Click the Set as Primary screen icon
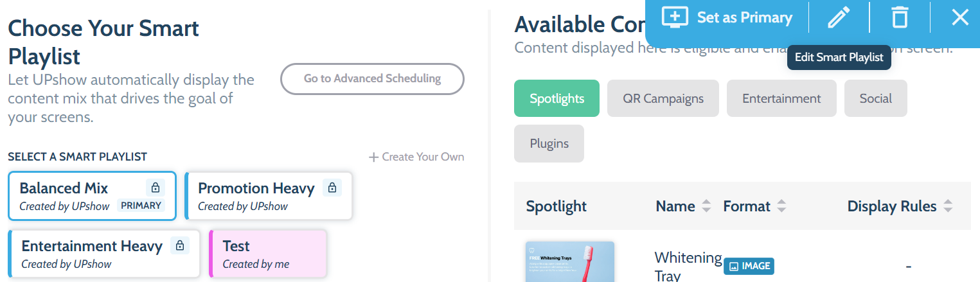Screen dimensions: 980x282 [675, 17]
